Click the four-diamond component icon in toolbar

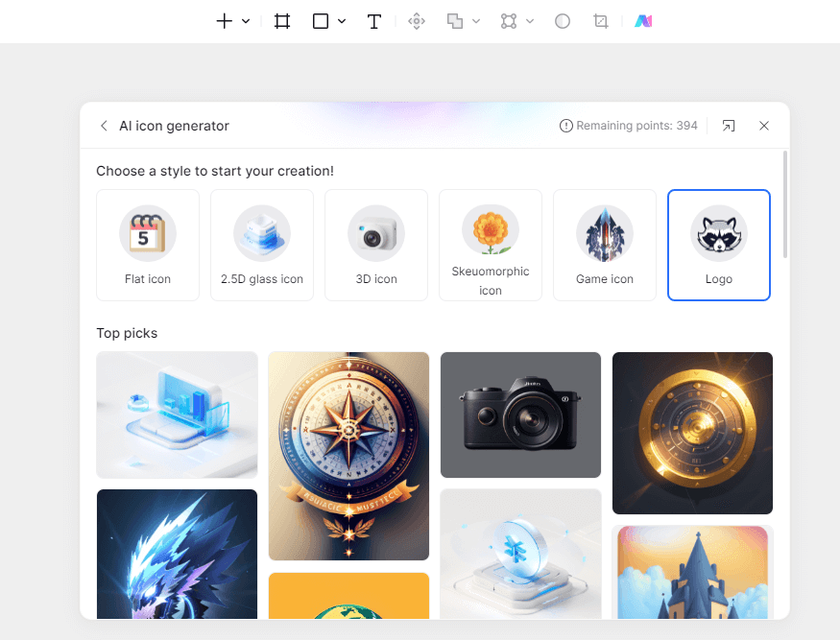417,21
